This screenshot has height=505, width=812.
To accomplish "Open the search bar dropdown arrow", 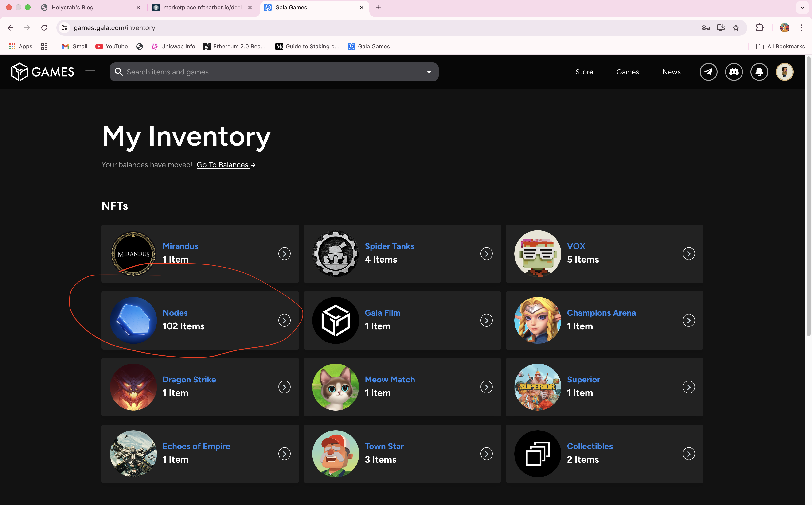I will [x=429, y=72].
